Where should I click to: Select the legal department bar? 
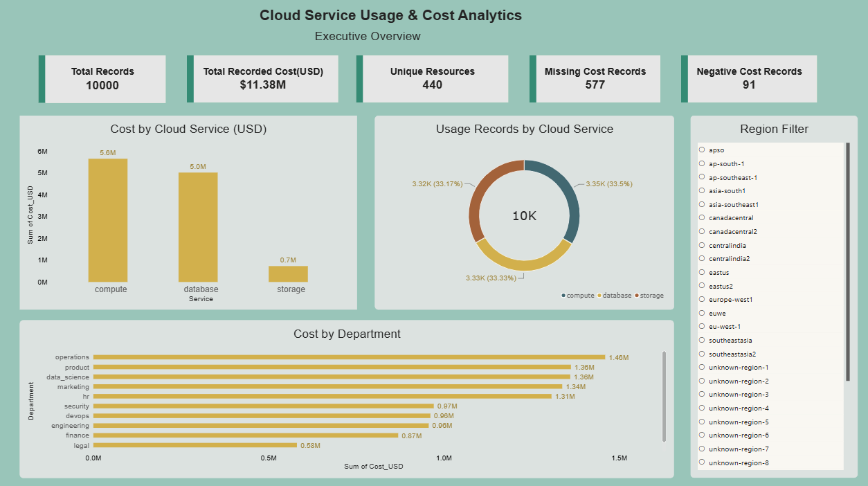tap(195, 445)
